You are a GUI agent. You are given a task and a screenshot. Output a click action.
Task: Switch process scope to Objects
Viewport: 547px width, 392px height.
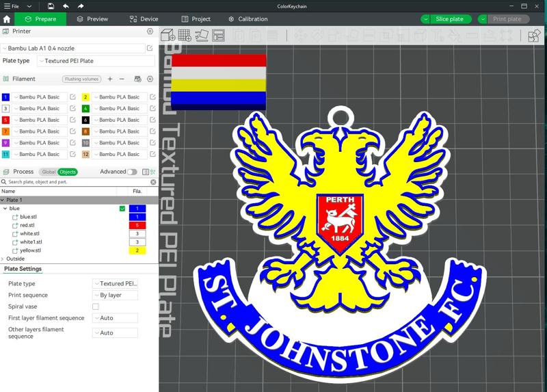[x=68, y=172]
